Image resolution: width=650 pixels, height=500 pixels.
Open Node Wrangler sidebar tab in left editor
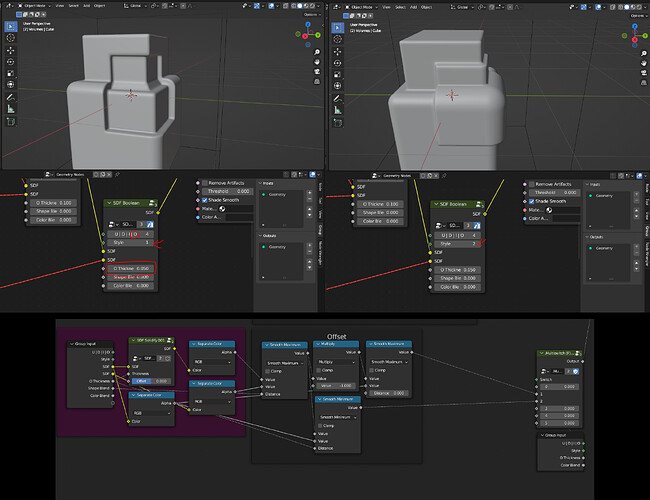coord(320,253)
